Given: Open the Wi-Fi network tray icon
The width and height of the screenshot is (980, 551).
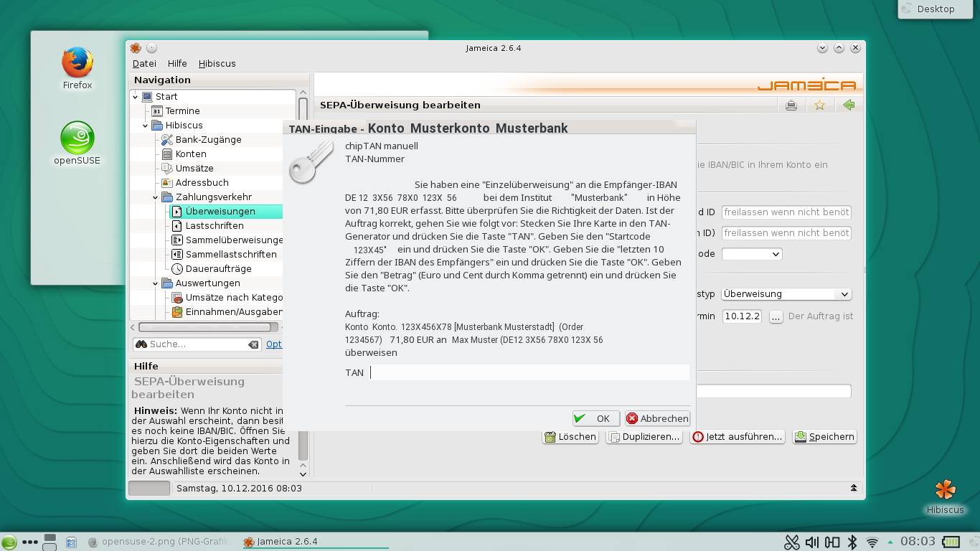Looking at the screenshot, I should click(872, 542).
